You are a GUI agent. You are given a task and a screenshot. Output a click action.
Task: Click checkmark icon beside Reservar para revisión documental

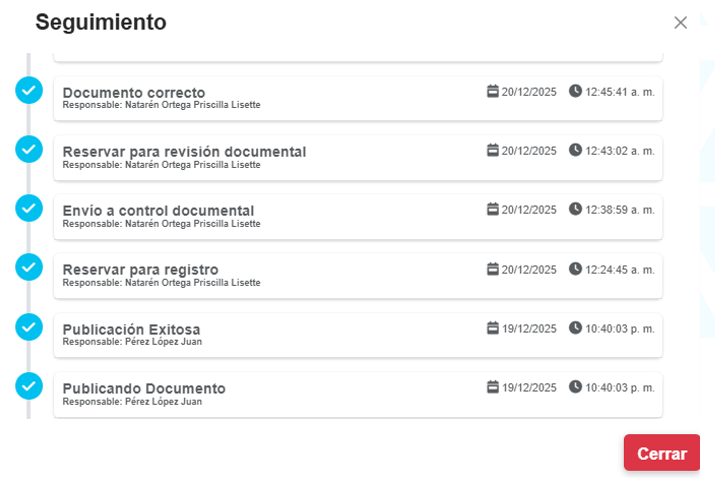[x=29, y=149]
